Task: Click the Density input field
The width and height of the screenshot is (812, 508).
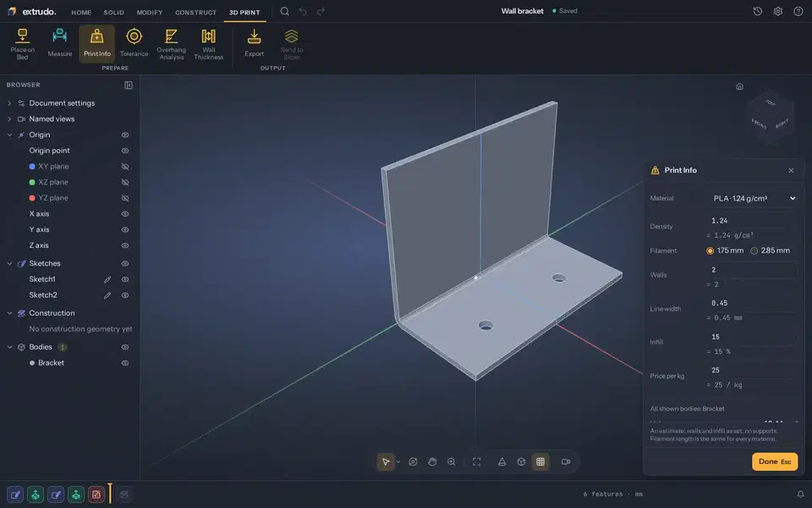Action: coord(752,221)
